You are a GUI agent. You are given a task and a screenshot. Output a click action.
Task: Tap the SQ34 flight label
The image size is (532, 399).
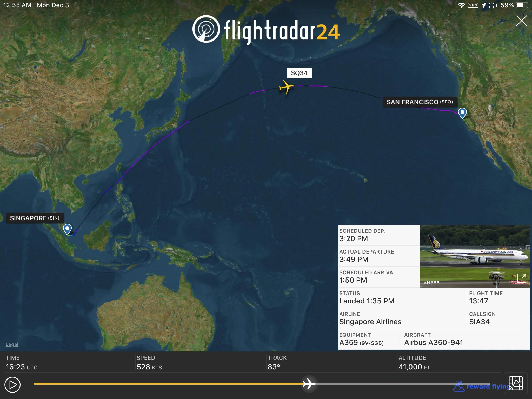click(x=299, y=73)
